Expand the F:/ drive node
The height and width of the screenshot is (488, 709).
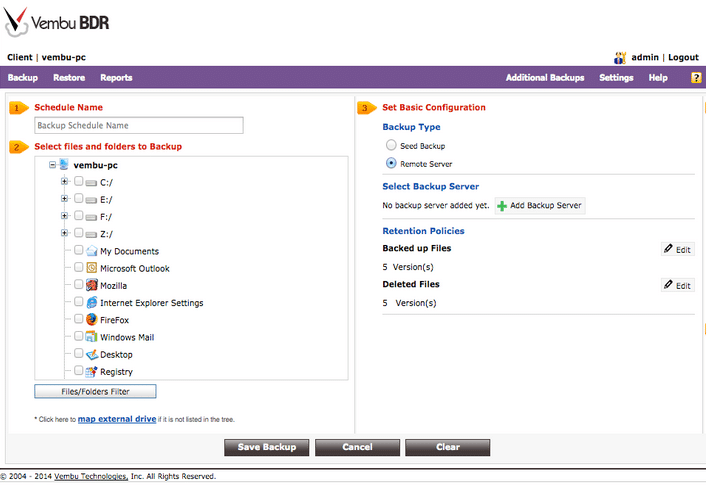(64, 216)
